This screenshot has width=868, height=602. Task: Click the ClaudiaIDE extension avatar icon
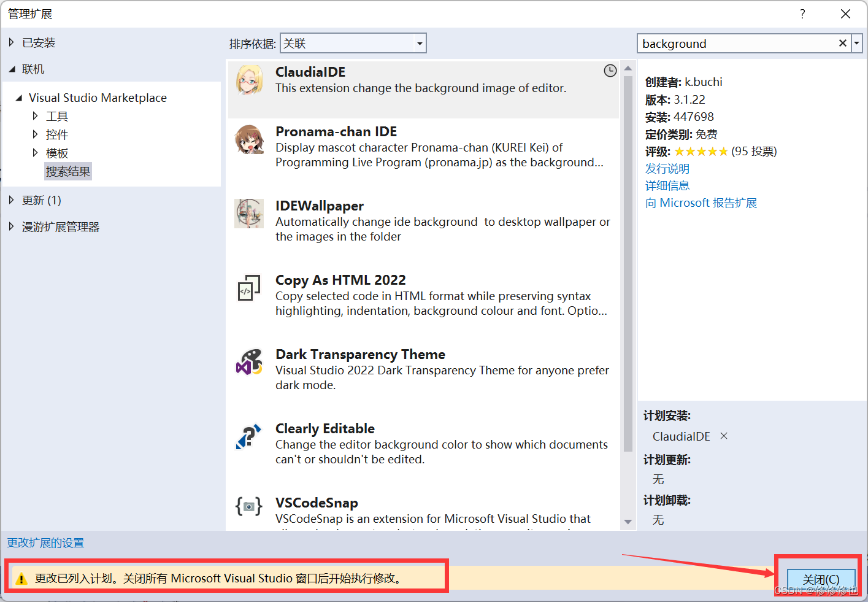[249, 79]
